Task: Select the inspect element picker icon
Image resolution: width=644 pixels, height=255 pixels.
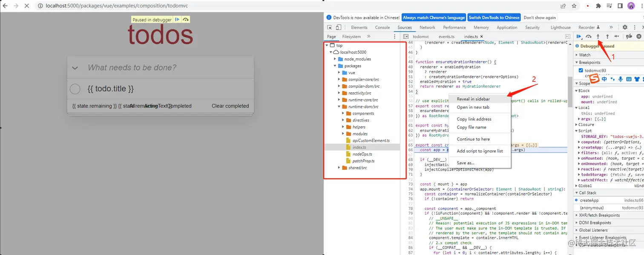Action: [x=330, y=27]
